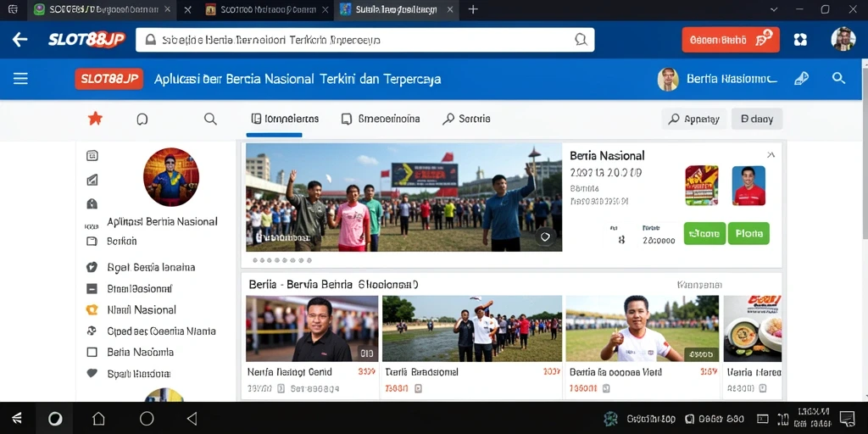Open the food bowl news card
Screen dimensions: 868x434
pyautogui.click(x=753, y=328)
